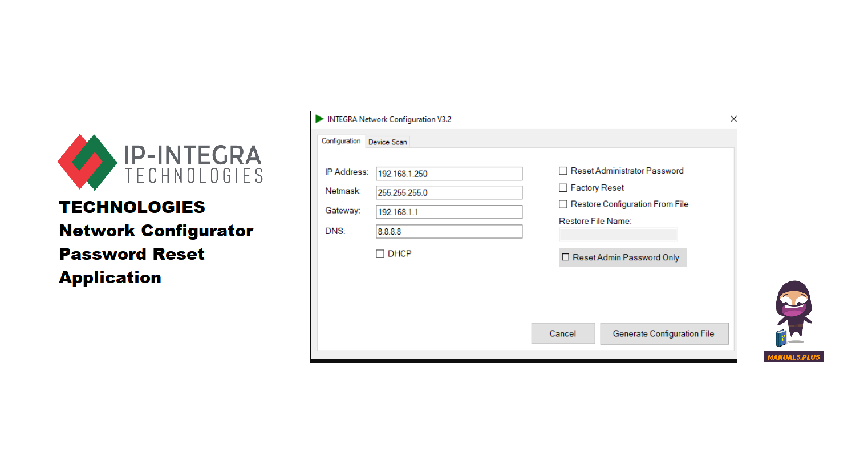Select the Configuration tab
Image resolution: width=868 pixels, height=459 pixels.
pos(341,141)
